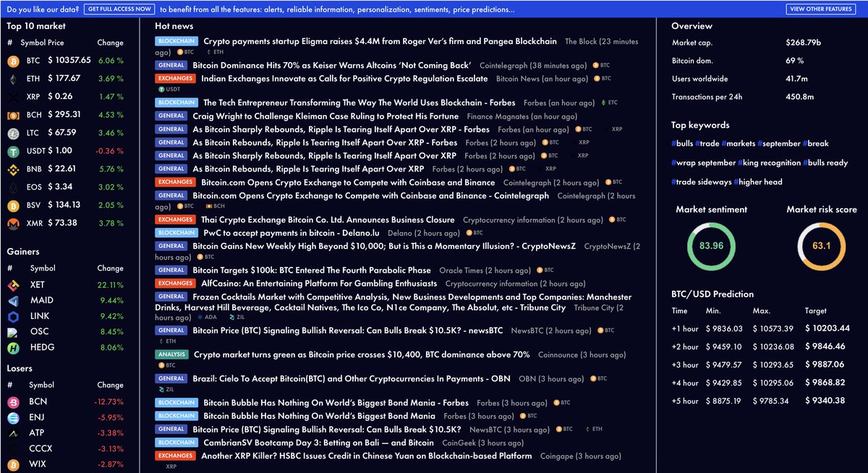Click the USDT coin icon in Top 10 market
The height and width of the screenshot is (473, 868).
point(13,151)
